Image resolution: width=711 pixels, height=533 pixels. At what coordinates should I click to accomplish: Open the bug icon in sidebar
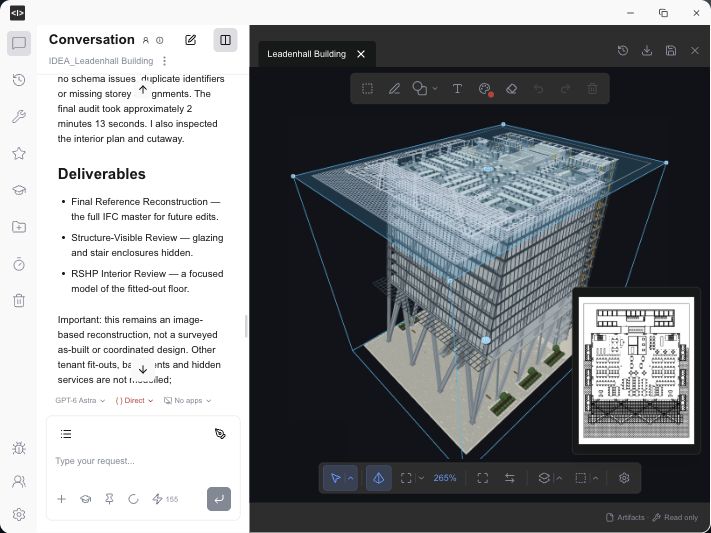(19, 448)
